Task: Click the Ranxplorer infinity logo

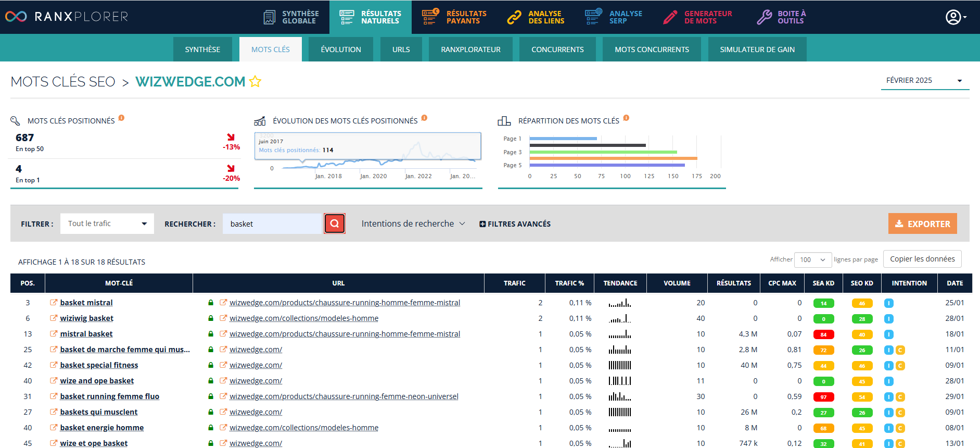Action: [x=16, y=17]
